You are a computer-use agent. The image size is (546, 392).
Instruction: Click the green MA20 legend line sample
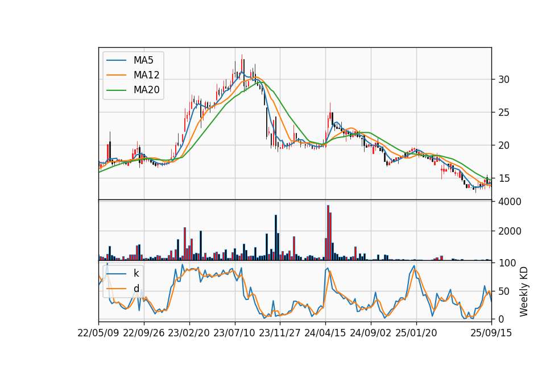coord(116,90)
